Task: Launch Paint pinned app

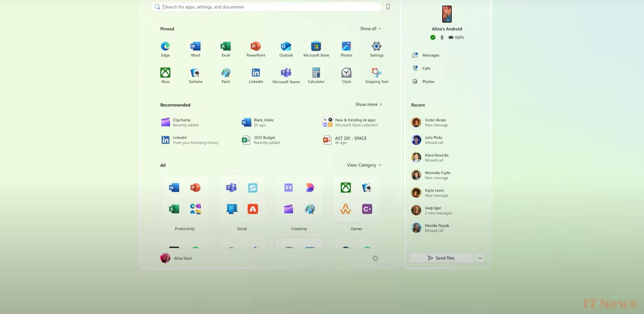Action: (225, 75)
